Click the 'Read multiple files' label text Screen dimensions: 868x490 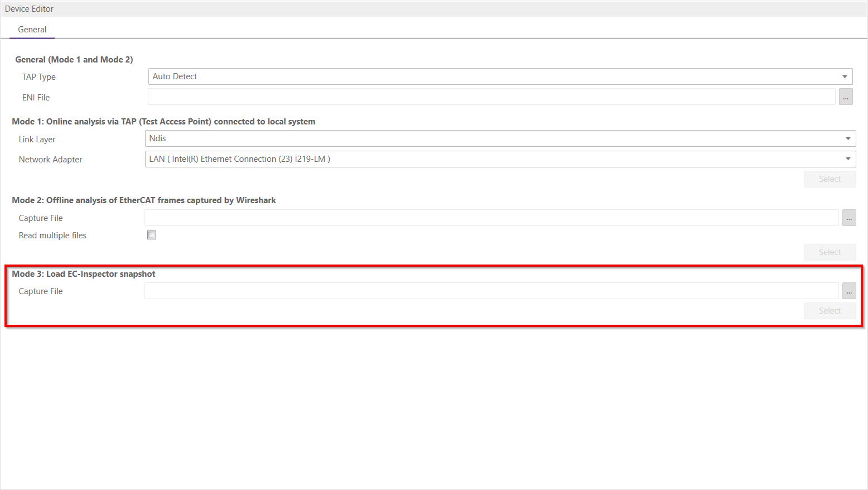coord(52,236)
